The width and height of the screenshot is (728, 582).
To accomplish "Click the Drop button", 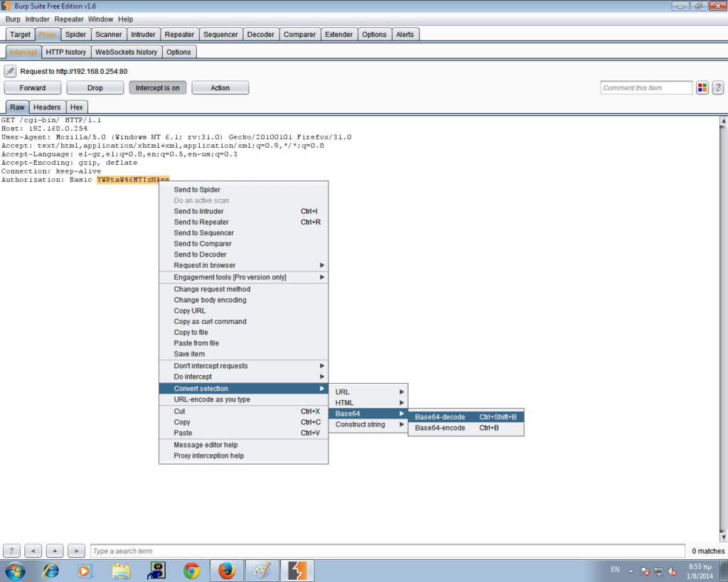I will pos(95,87).
